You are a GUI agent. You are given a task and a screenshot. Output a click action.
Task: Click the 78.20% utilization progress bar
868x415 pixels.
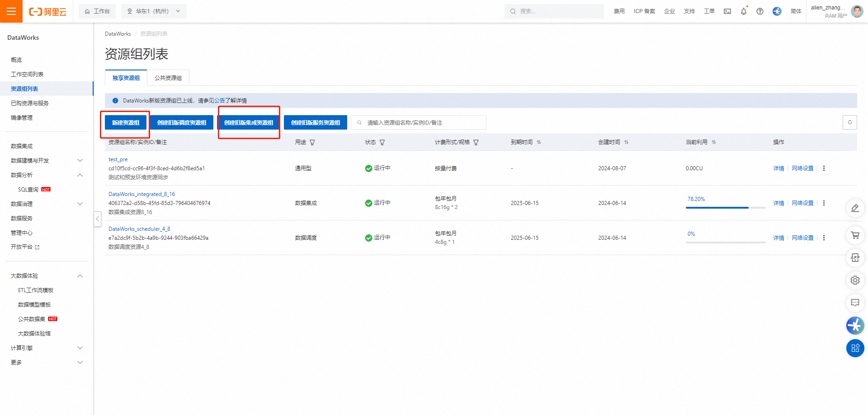point(726,208)
